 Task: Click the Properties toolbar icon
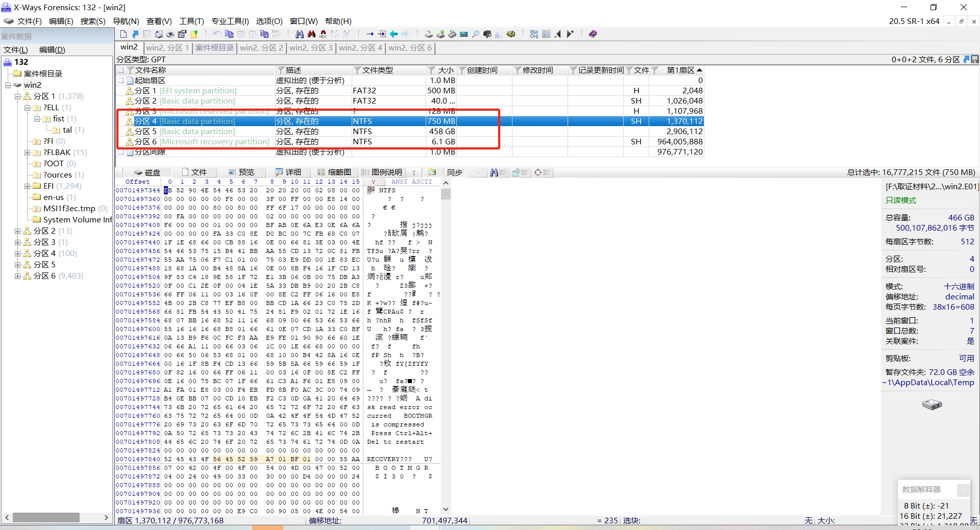(x=182, y=34)
